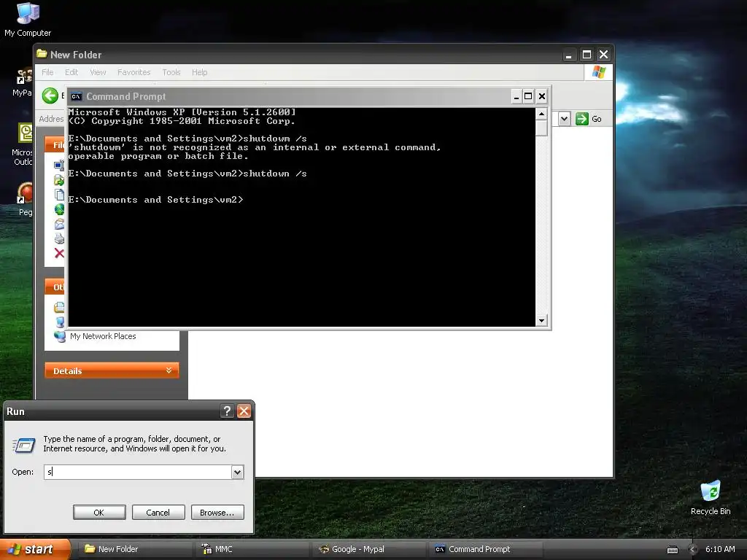Image resolution: width=747 pixels, height=560 pixels.
Task: Click Command Prompt scrollbar down arrow
Action: 541,321
